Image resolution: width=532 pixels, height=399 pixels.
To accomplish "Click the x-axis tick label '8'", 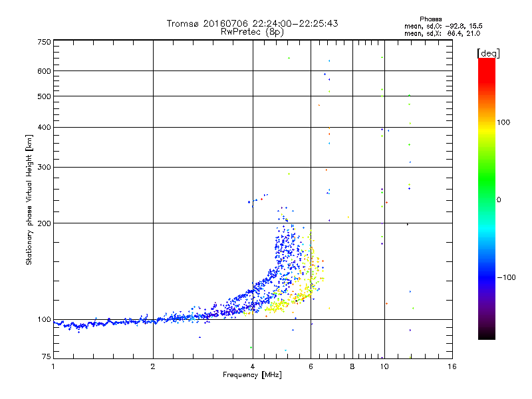I will (x=352, y=366).
